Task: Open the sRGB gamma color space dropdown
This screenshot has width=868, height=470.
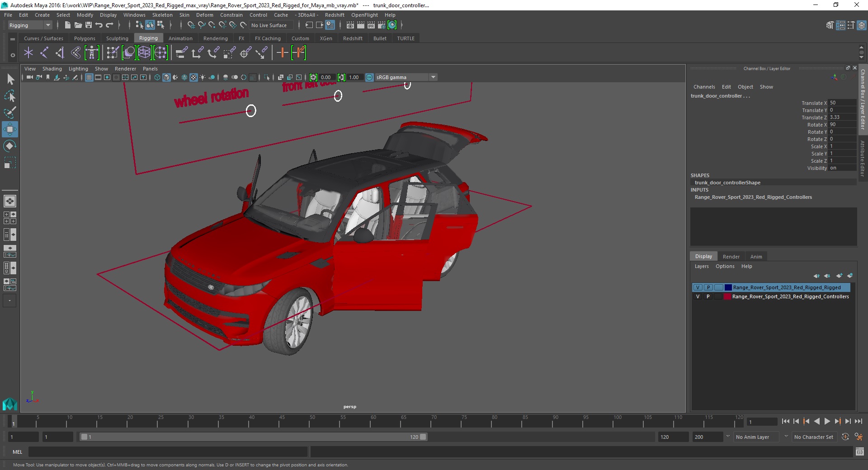Action: 406,77
